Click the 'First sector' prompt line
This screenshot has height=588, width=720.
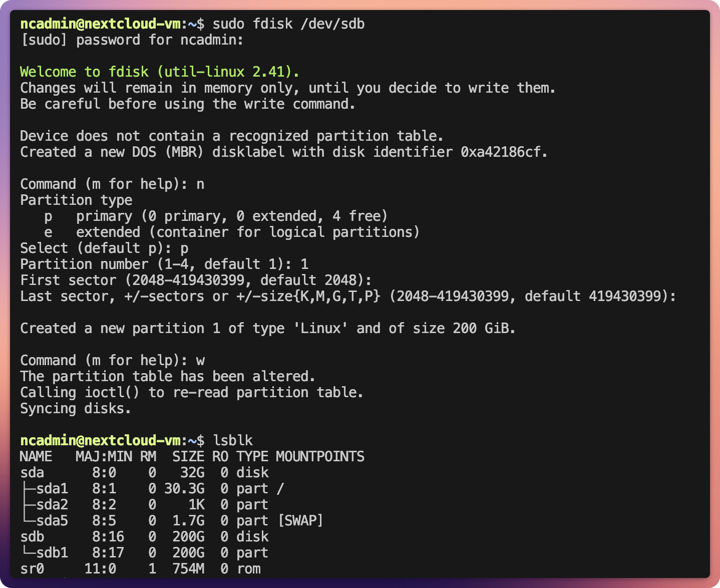(195, 280)
